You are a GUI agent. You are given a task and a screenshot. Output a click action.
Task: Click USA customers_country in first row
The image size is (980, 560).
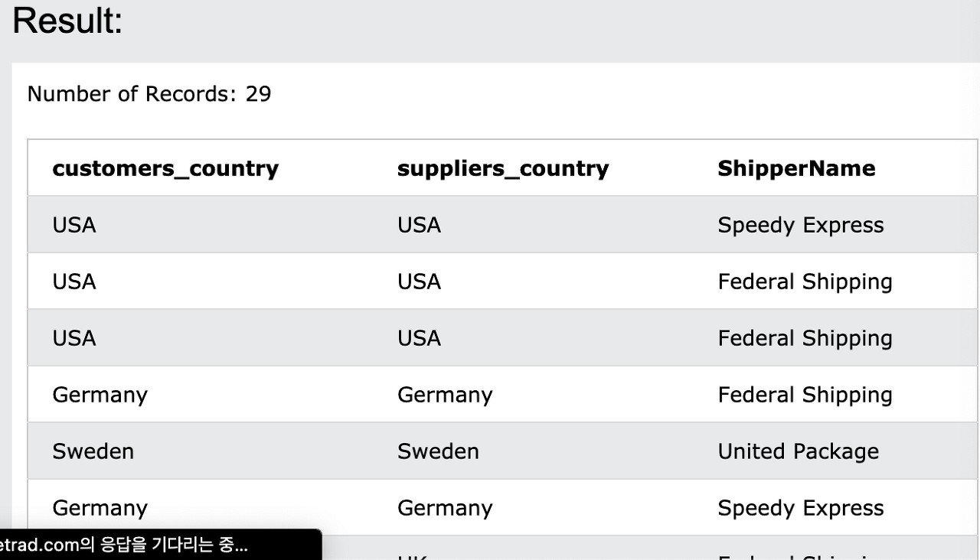(x=74, y=225)
